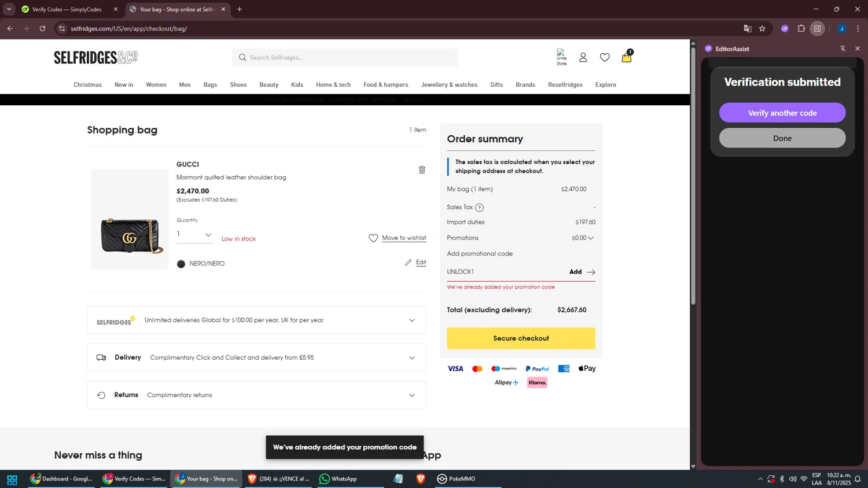Change the United States country selector
Image resolution: width=868 pixels, height=488 pixels.
(561, 57)
